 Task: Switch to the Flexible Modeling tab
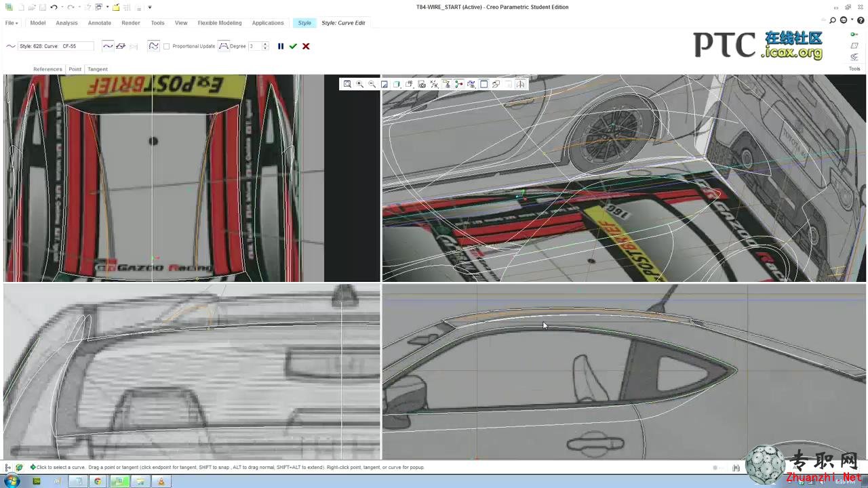tap(220, 23)
